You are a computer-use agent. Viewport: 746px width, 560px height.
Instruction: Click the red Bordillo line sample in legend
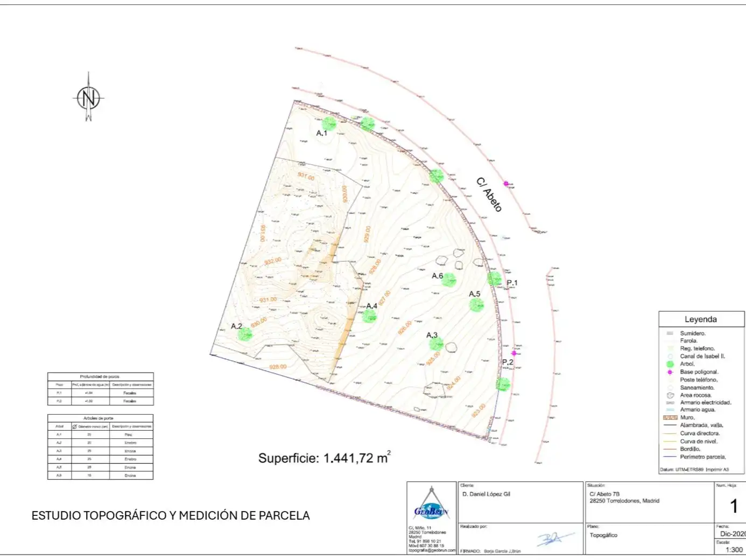pyautogui.click(x=670, y=449)
